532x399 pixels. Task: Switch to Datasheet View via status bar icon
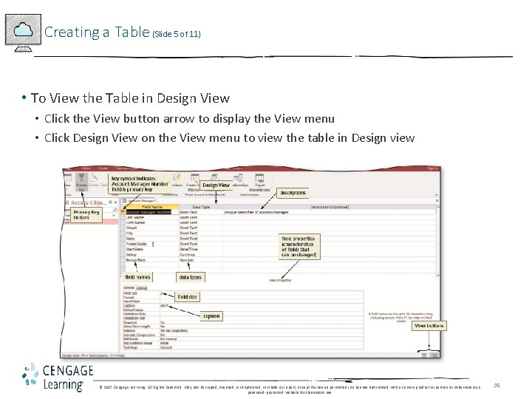424,355
